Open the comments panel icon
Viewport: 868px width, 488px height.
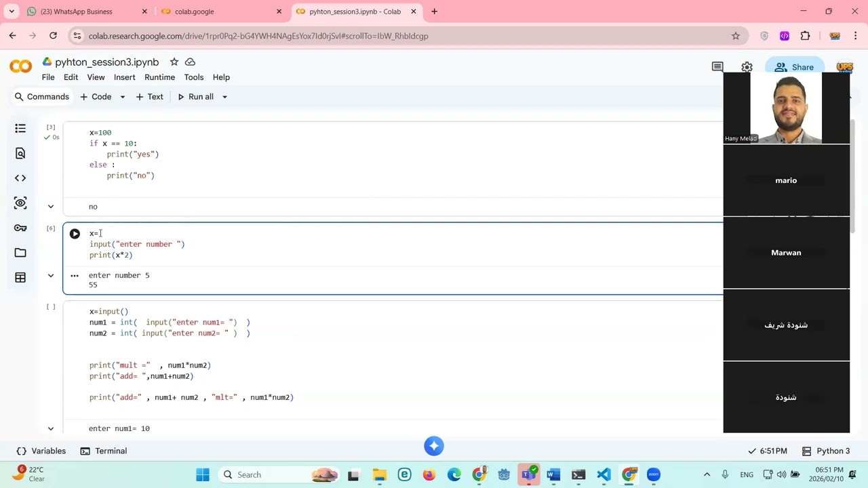point(717,67)
